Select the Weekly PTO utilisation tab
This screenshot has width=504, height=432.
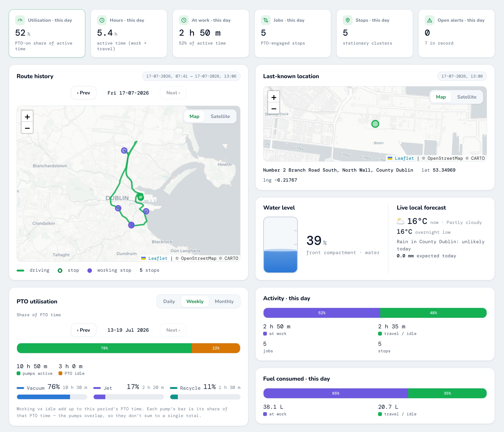pos(195,301)
